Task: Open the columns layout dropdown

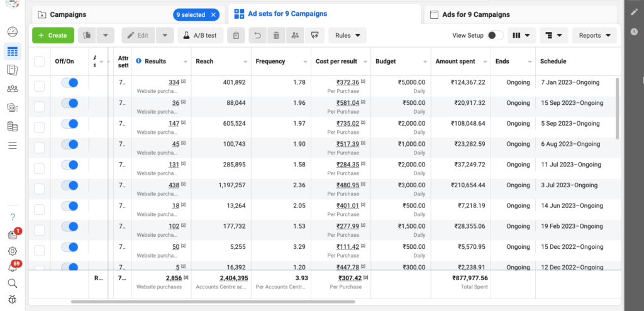Action: click(x=521, y=36)
